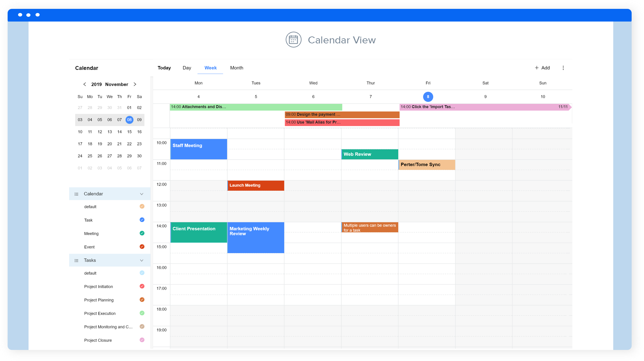
Task: Click the Calendar section hamburger icon
Action: coord(76,193)
